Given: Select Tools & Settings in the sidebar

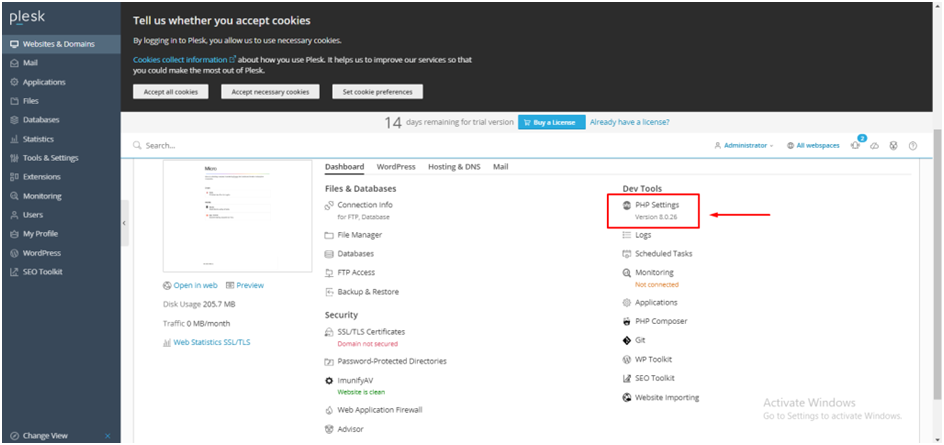Looking at the screenshot, I should point(50,158).
